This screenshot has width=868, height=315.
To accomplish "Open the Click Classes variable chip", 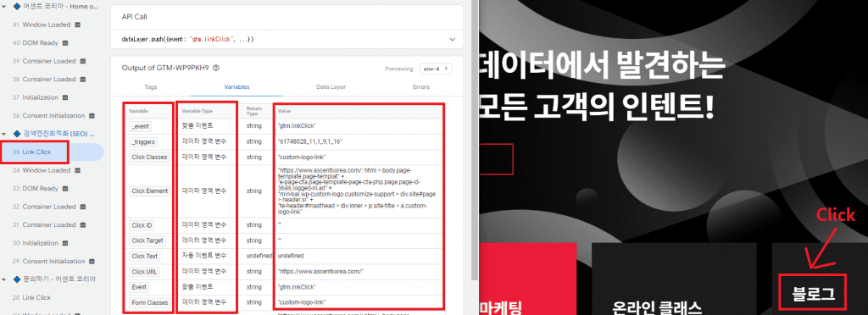I will tap(149, 157).
